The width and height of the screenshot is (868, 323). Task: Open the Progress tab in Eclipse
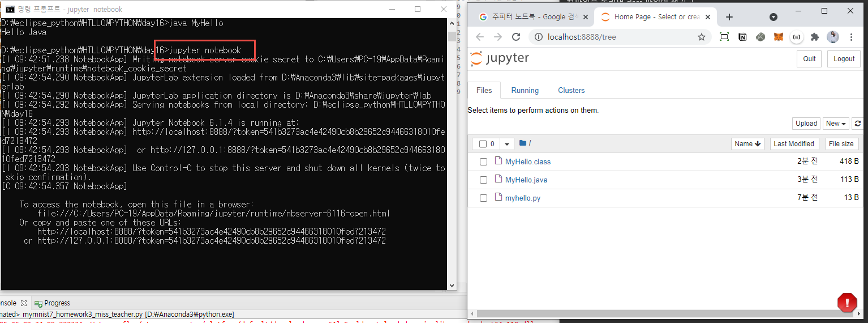(52, 303)
